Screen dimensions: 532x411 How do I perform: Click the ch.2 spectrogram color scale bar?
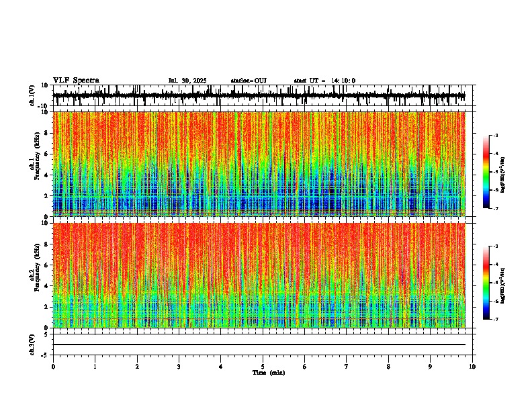pos(486,283)
